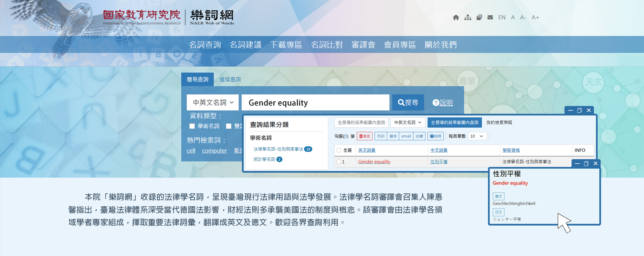Open the 說明 help icon beside the search button
644x256 pixels.
pos(436,102)
